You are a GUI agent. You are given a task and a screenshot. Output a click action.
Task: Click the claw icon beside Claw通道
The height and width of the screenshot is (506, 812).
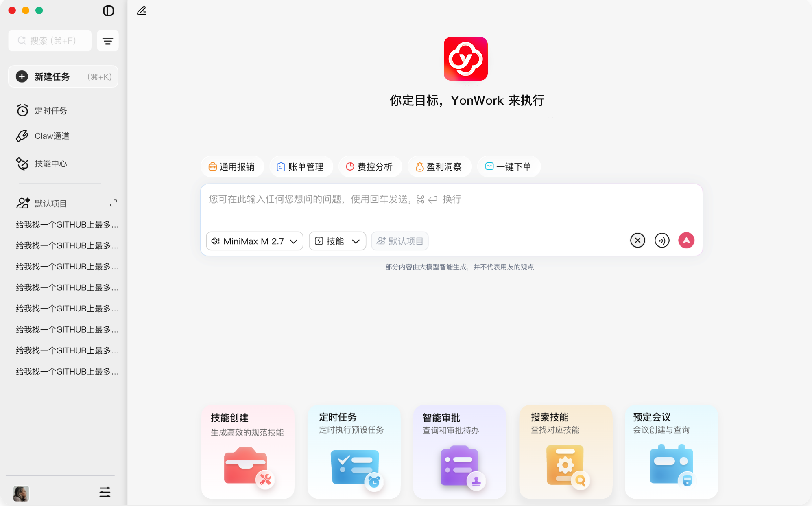tap(22, 136)
